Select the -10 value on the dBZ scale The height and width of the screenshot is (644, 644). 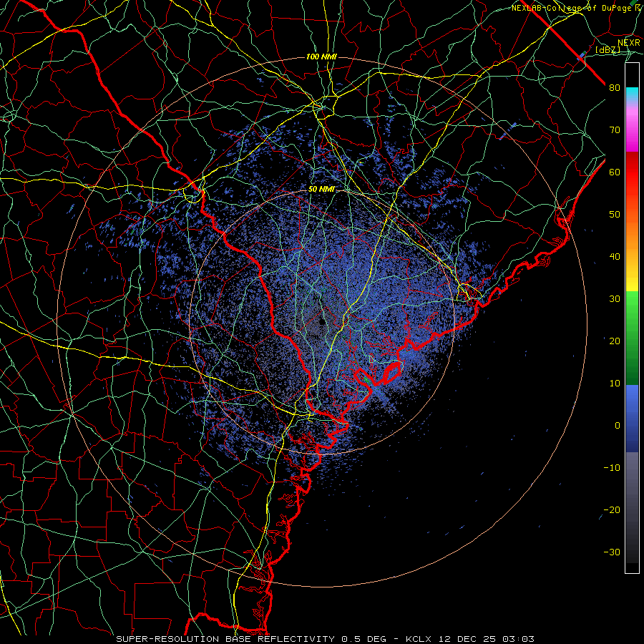[612, 468]
